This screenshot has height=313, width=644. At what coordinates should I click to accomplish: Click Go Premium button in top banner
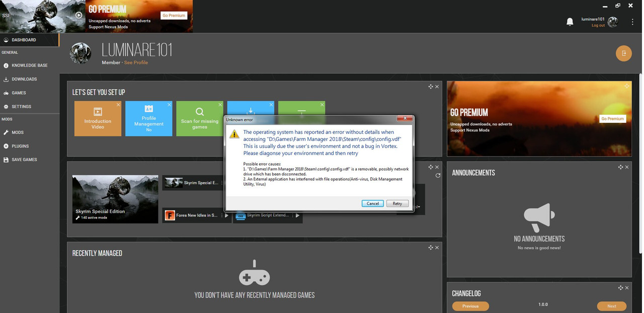[x=174, y=16]
